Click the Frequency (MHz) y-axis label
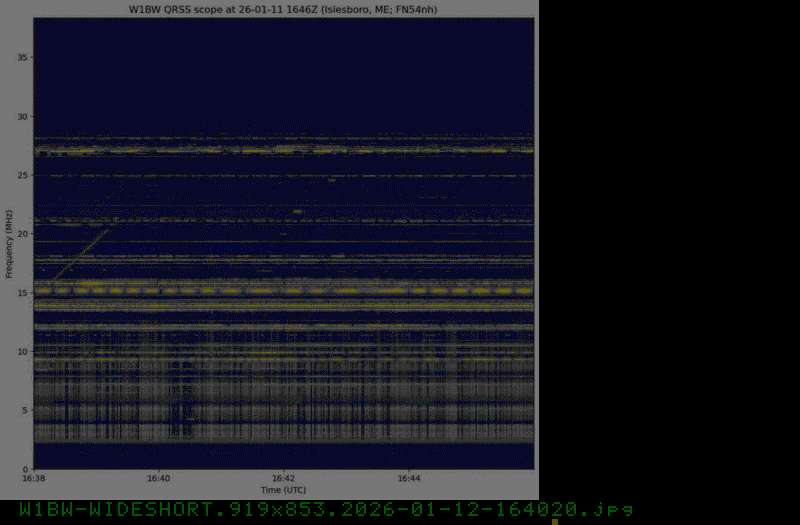This screenshot has height=525, width=800. click(x=9, y=244)
